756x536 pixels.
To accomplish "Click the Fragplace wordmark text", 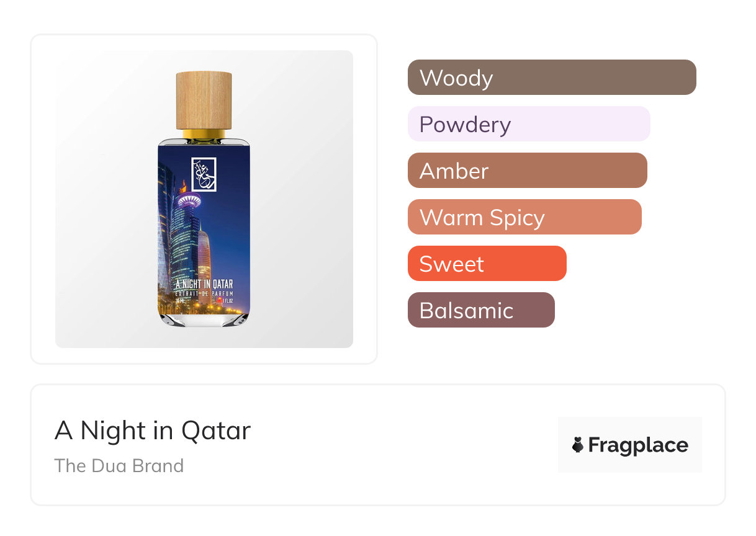I will coord(637,445).
